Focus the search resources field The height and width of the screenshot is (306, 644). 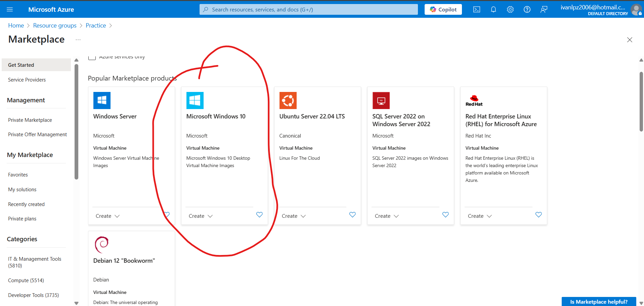(308, 9)
